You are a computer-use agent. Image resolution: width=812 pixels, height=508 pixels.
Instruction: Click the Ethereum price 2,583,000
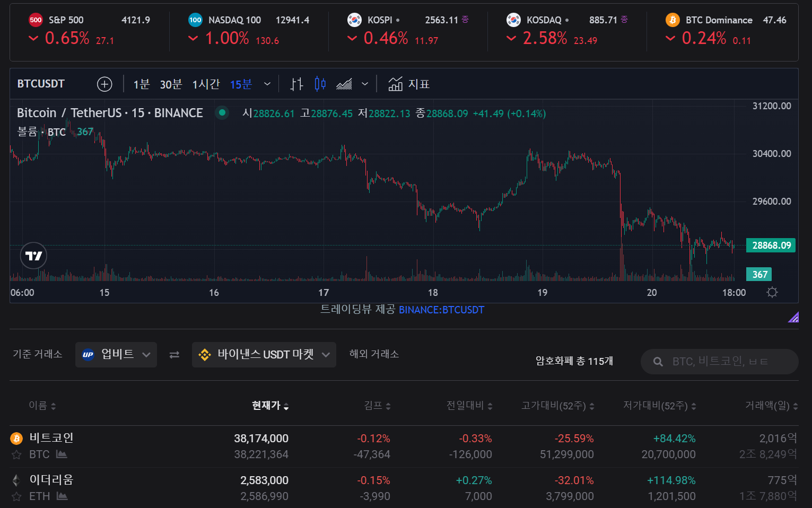click(x=265, y=480)
